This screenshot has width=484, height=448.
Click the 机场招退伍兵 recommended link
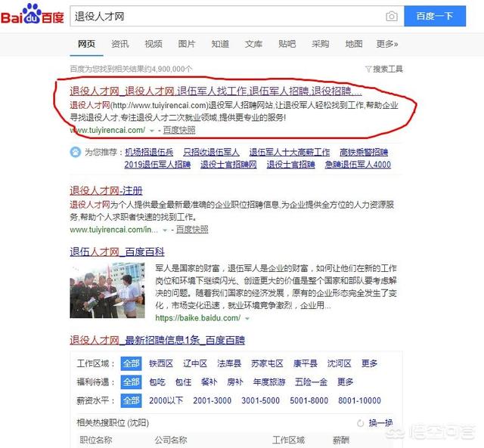pos(149,152)
